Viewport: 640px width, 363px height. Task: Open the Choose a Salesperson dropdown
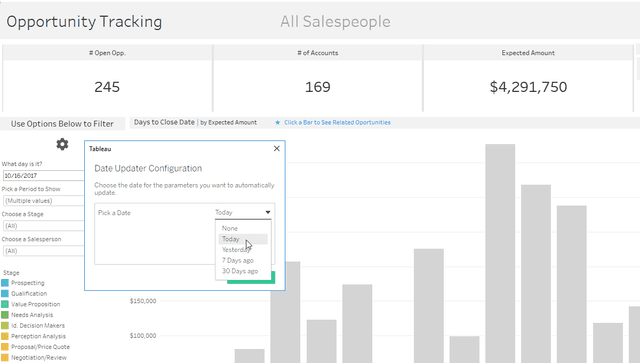point(43,251)
